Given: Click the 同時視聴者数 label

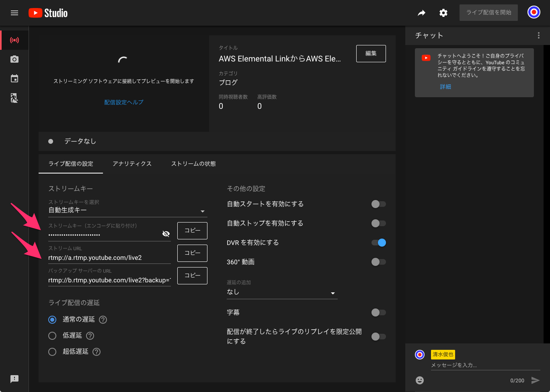Looking at the screenshot, I should click(x=233, y=97).
